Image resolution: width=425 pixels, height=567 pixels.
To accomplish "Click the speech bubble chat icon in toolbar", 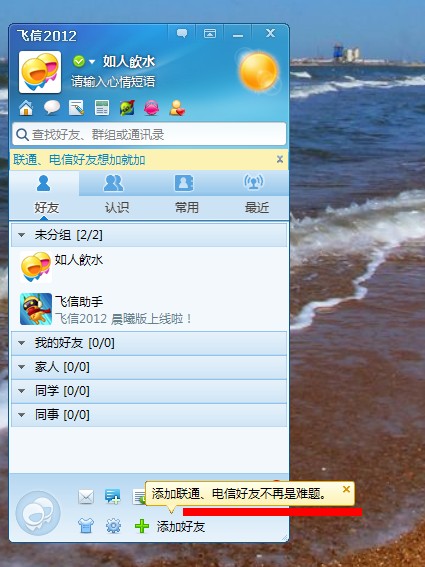I will pos(52,108).
